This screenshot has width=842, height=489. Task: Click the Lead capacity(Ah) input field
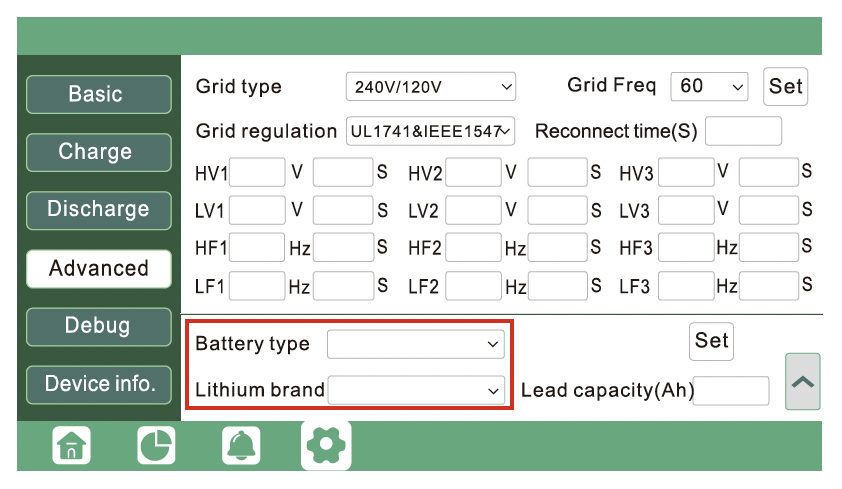pos(731,391)
